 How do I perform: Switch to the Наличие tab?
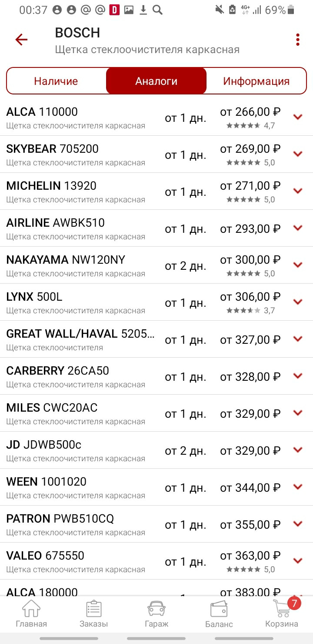[56, 81]
